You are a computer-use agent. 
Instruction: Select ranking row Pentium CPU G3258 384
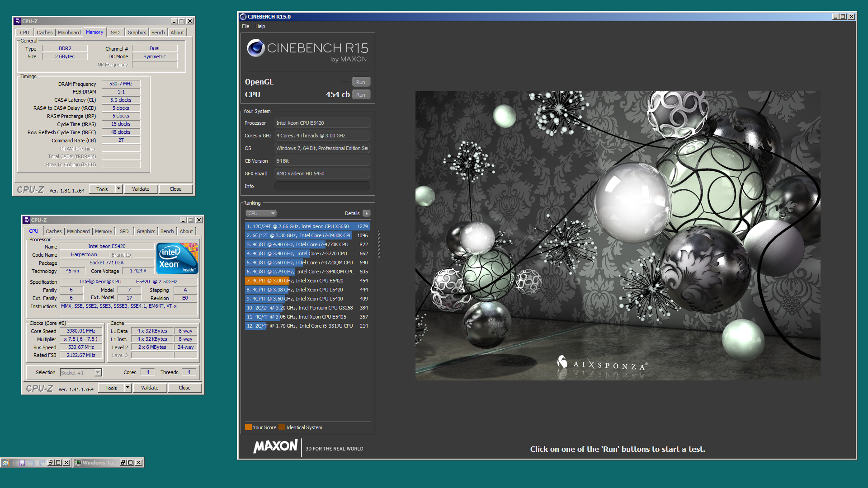pos(307,308)
